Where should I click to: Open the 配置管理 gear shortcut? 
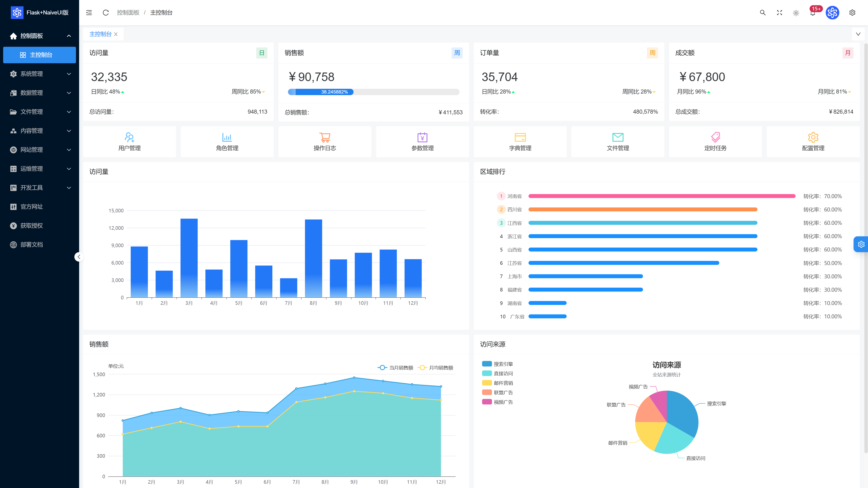(x=813, y=137)
